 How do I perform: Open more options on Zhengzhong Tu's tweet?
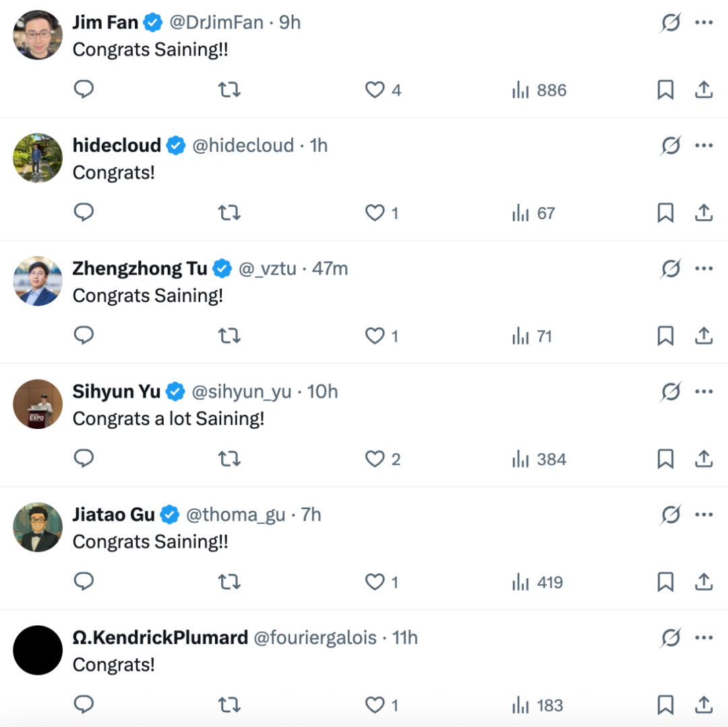tap(704, 269)
